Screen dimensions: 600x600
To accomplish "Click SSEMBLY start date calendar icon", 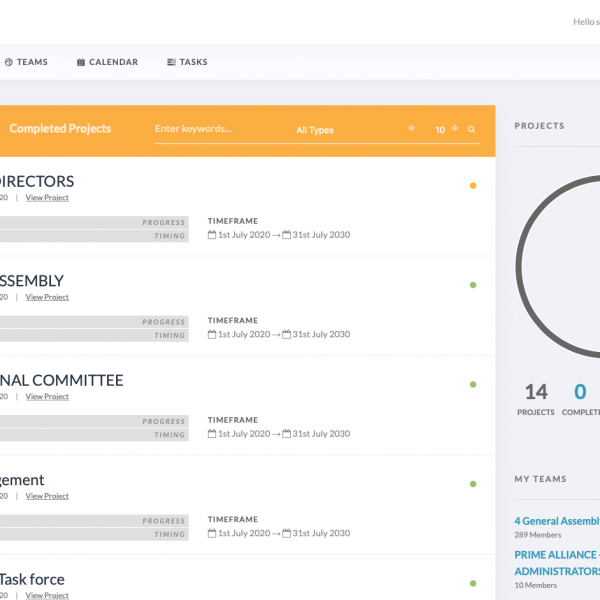I will 212,334.
